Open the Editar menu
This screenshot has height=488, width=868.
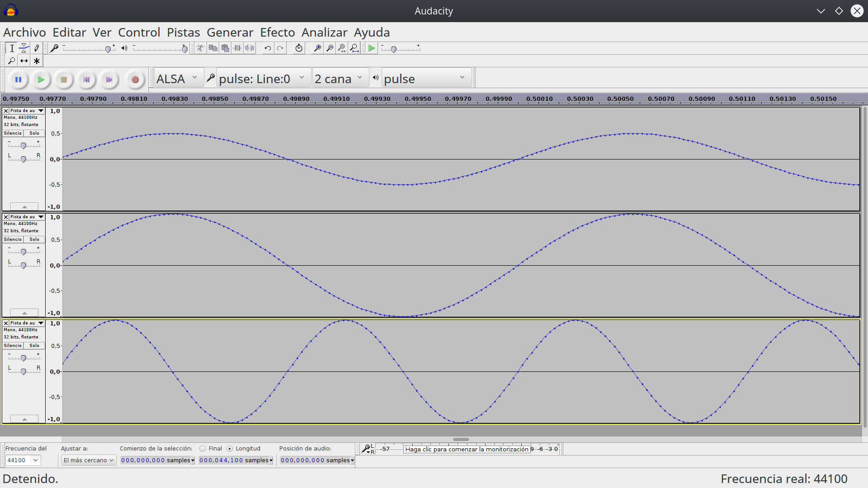pyautogui.click(x=69, y=33)
